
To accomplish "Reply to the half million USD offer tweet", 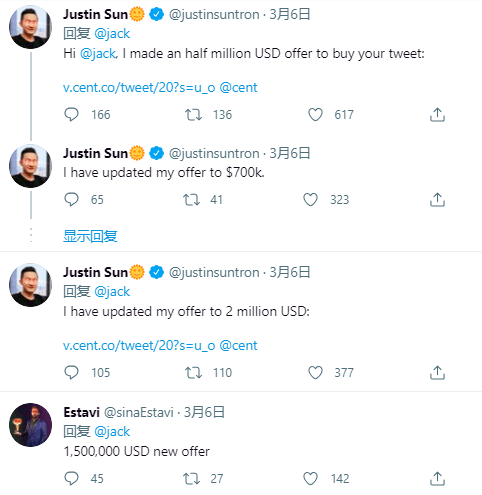I will [x=71, y=115].
